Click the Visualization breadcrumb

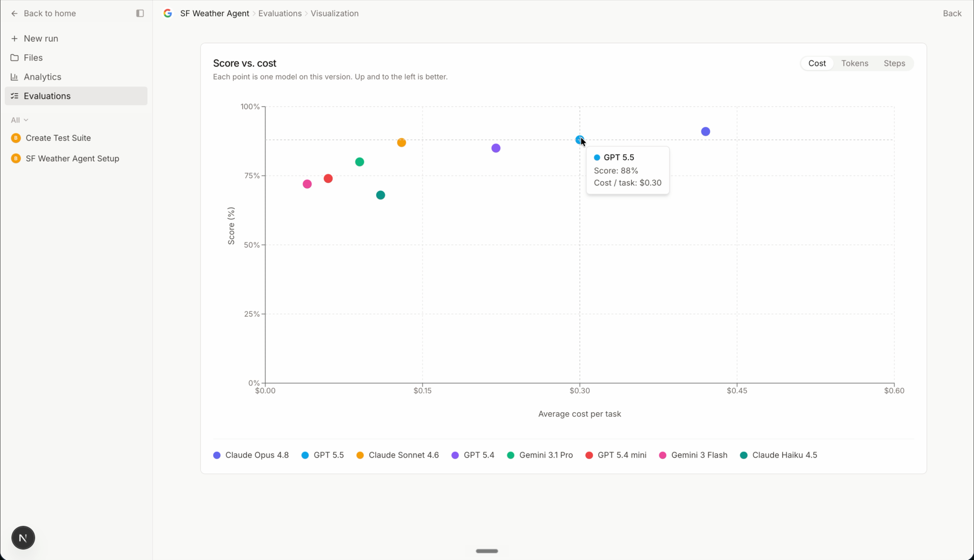[334, 13]
